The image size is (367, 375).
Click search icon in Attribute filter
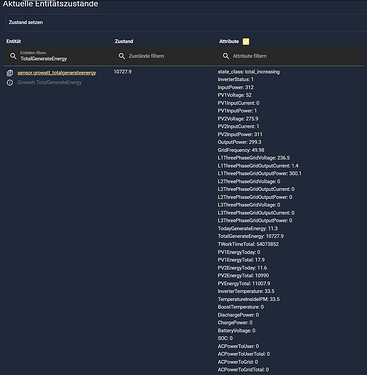click(x=226, y=56)
